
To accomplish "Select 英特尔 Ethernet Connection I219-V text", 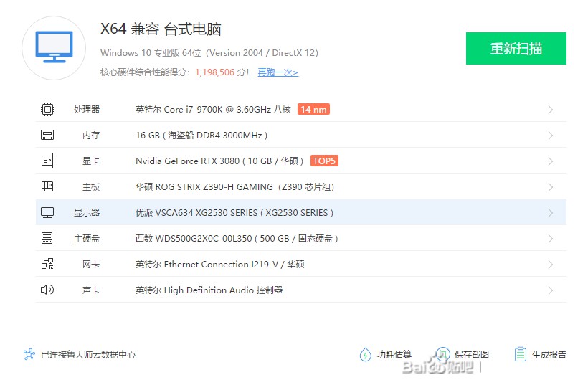I will pos(219,265).
